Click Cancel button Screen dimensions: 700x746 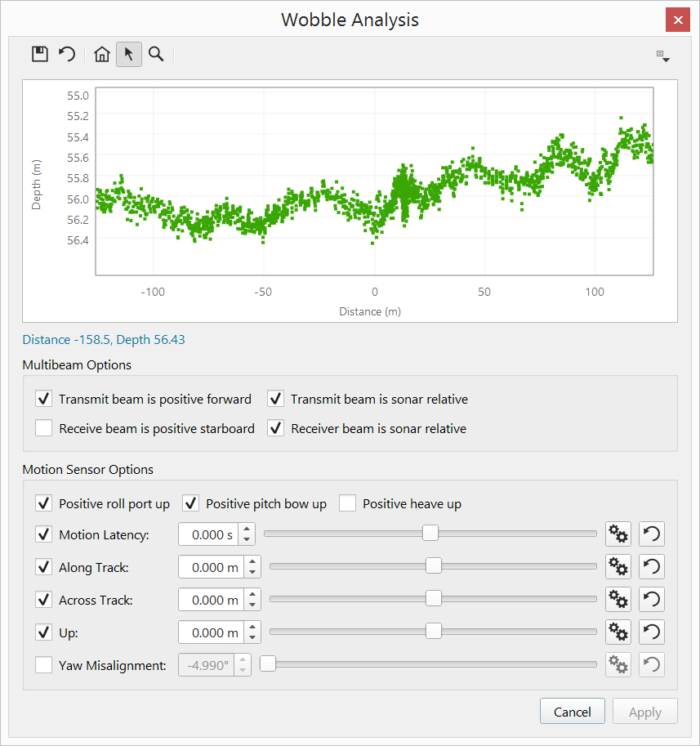(572, 712)
